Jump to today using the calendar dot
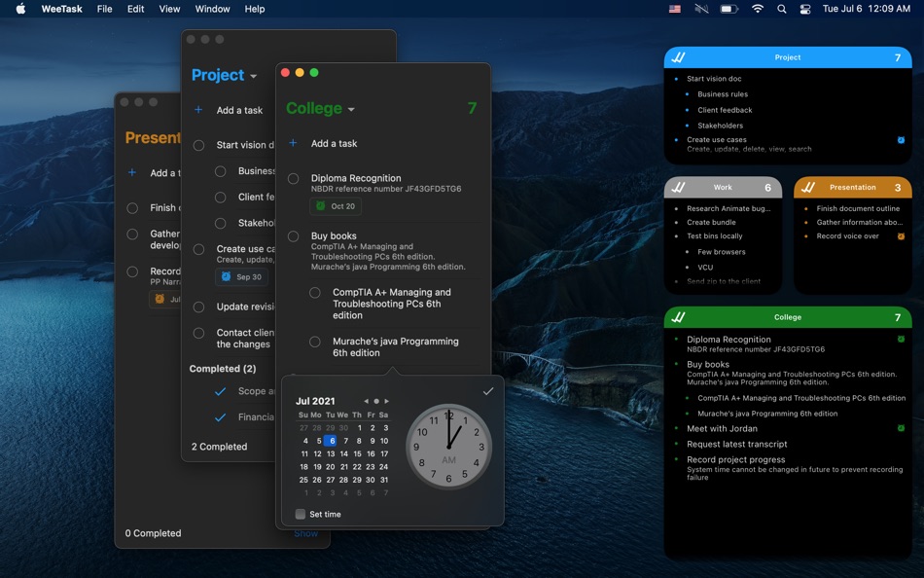The image size is (924, 578). [x=376, y=401]
